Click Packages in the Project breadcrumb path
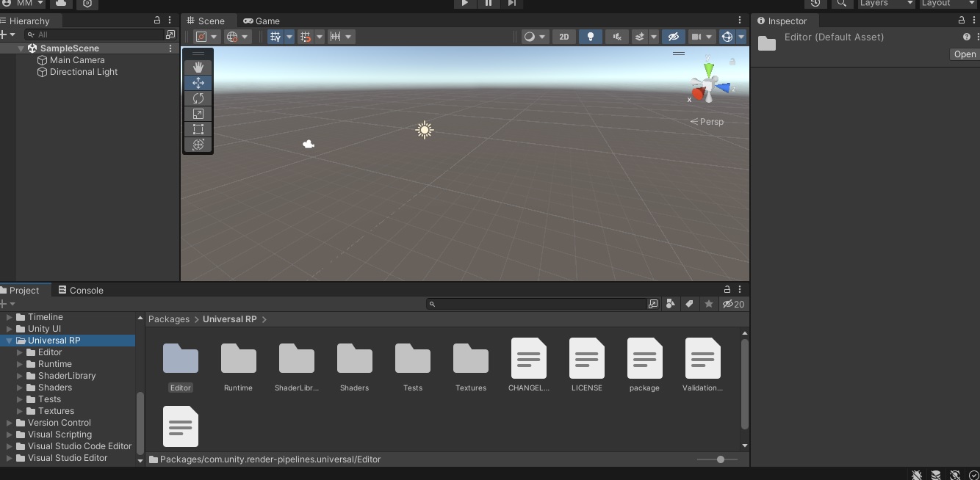This screenshot has width=980, height=480. click(x=169, y=319)
